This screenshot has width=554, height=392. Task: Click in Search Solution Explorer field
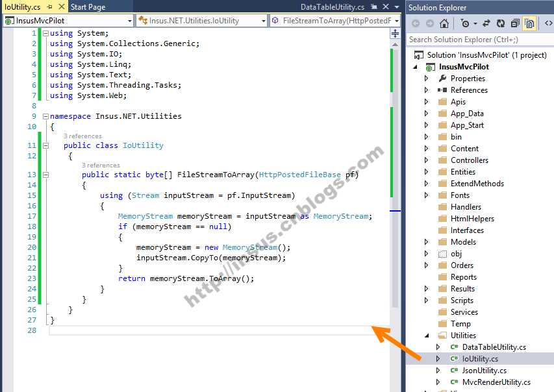pos(480,39)
